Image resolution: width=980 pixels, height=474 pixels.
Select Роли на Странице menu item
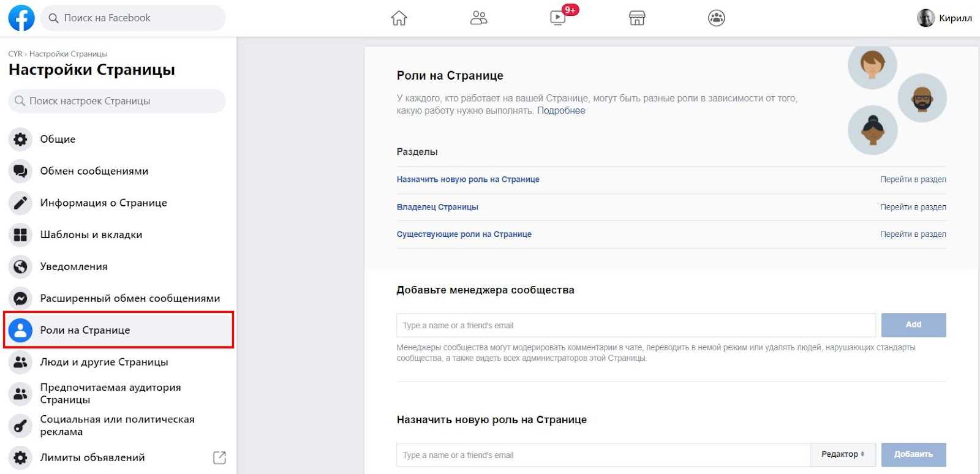pos(85,330)
